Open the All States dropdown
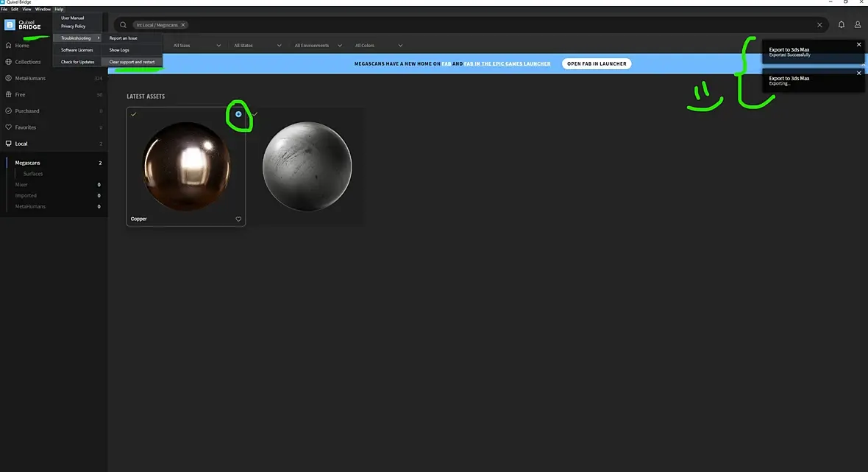The width and height of the screenshot is (868, 472). [x=257, y=46]
